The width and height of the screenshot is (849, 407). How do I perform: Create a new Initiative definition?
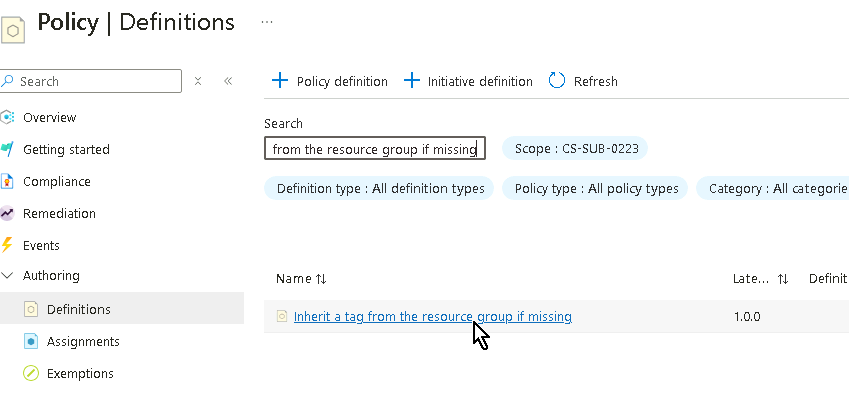coord(468,81)
